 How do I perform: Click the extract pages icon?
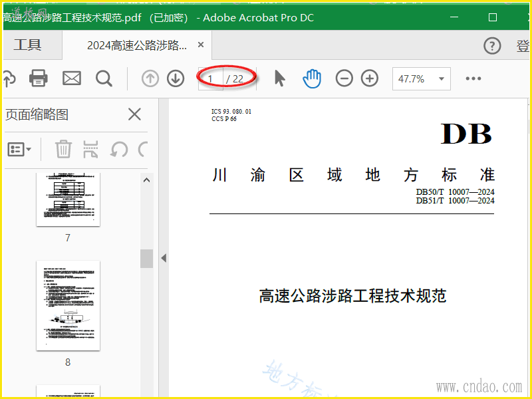(x=90, y=149)
